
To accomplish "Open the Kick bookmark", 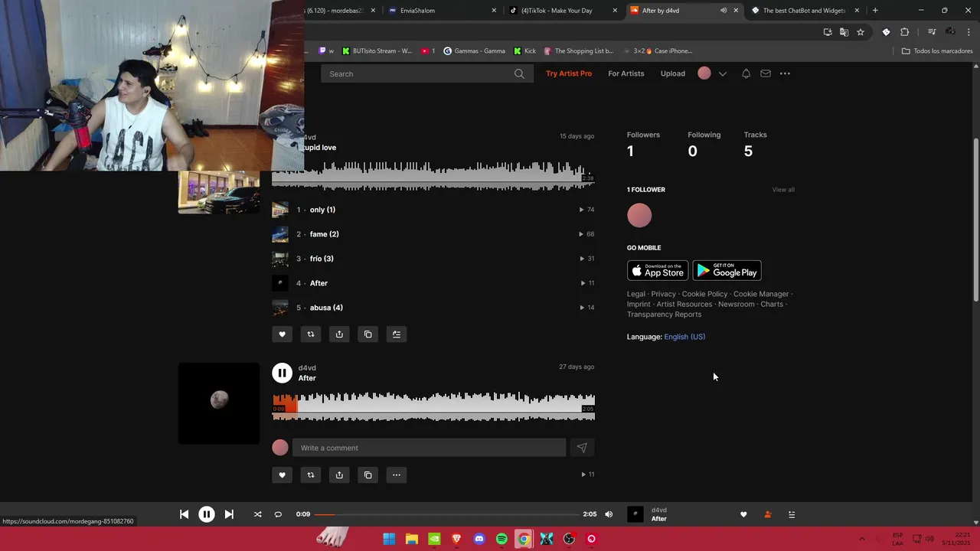I will [x=524, y=51].
